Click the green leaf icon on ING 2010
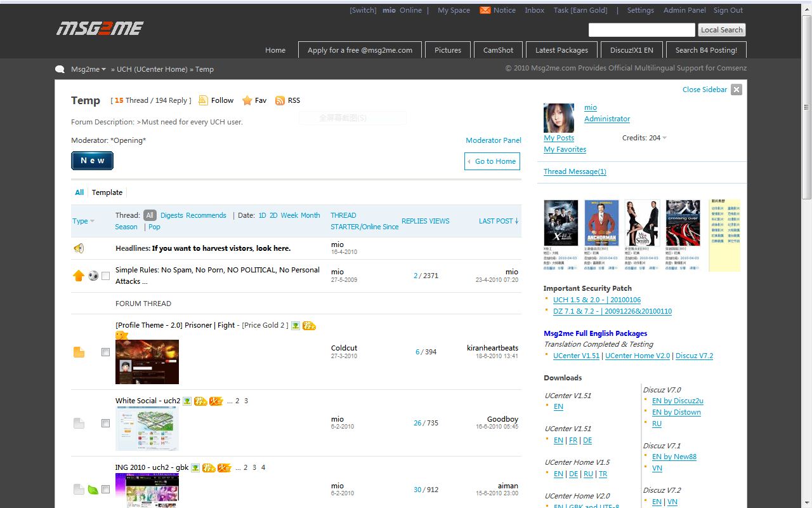Image resolution: width=812 pixels, height=508 pixels. [93, 490]
